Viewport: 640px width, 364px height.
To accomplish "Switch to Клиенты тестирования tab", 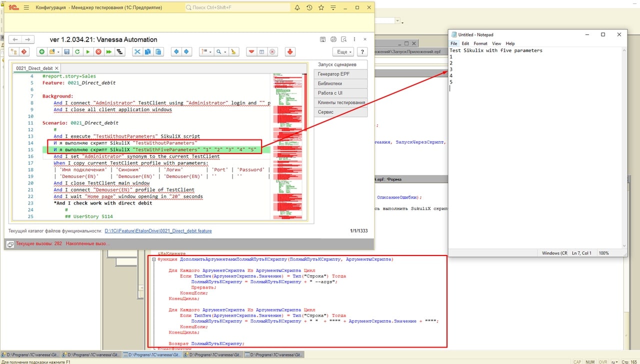I will [x=340, y=102].
